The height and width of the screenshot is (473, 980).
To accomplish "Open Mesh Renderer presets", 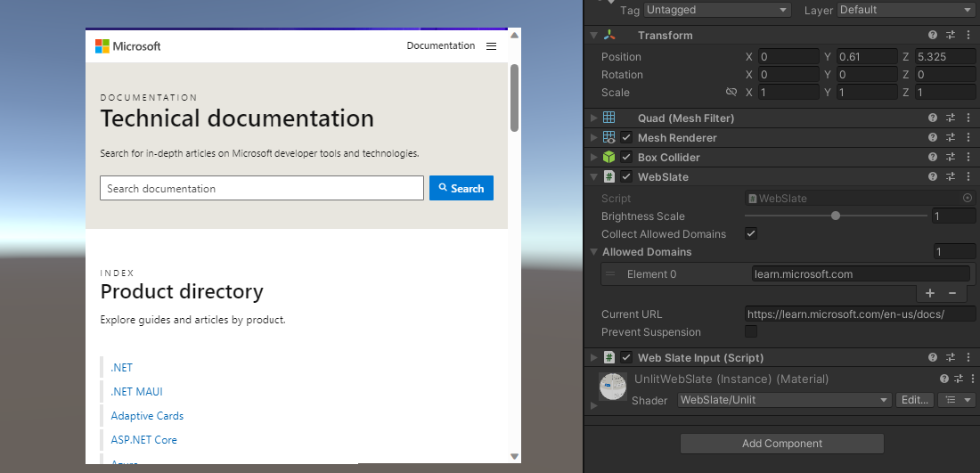I will click(x=950, y=137).
